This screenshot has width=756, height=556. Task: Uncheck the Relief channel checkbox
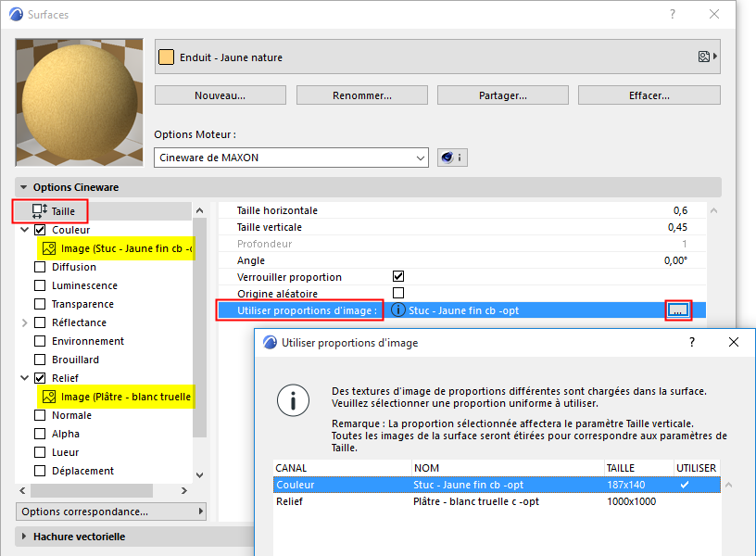click(x=40, y=378)
